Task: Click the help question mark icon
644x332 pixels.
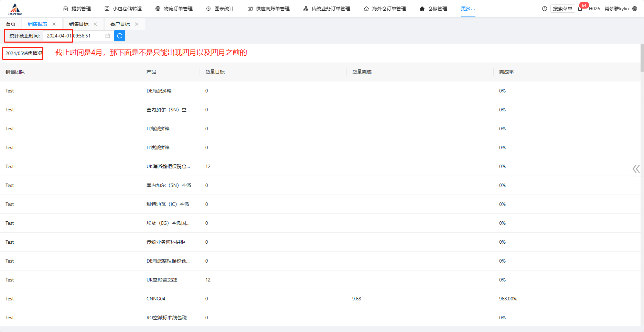Action: pos(544,9)
